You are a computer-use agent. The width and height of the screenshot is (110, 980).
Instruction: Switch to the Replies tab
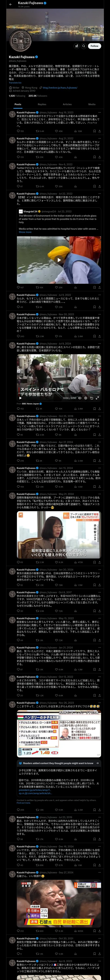pyautogui.click(x=42, y=104)
